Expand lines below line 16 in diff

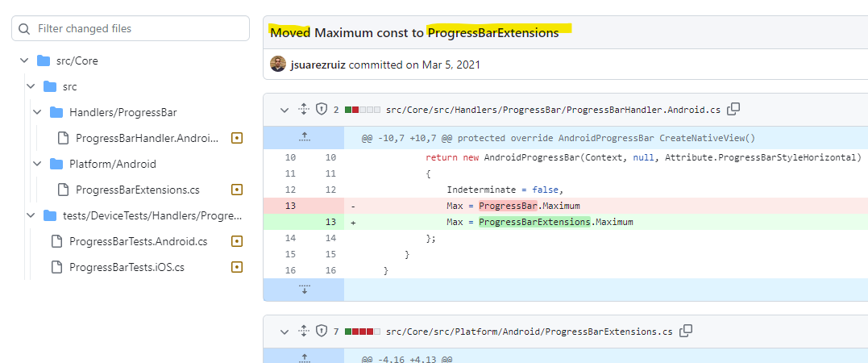pos(304,289)
